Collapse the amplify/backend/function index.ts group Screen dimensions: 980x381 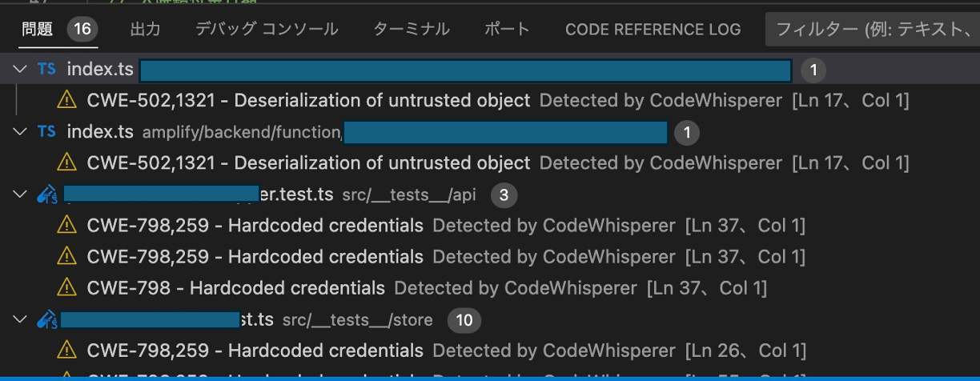point(20,132)
